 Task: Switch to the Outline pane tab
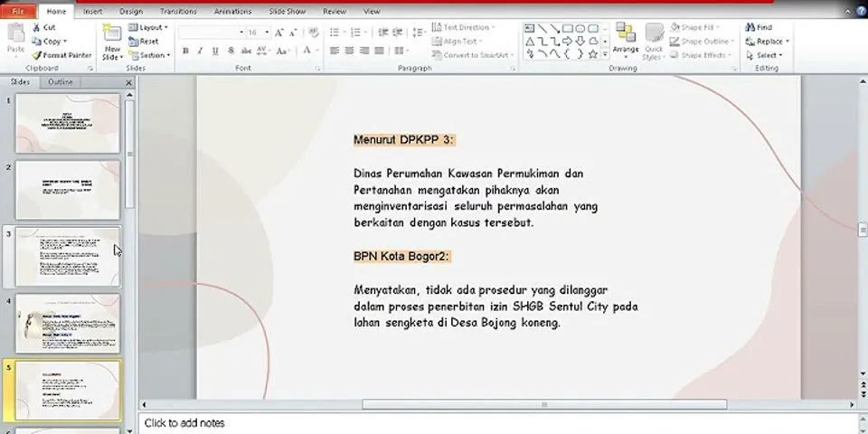(61, 82)
